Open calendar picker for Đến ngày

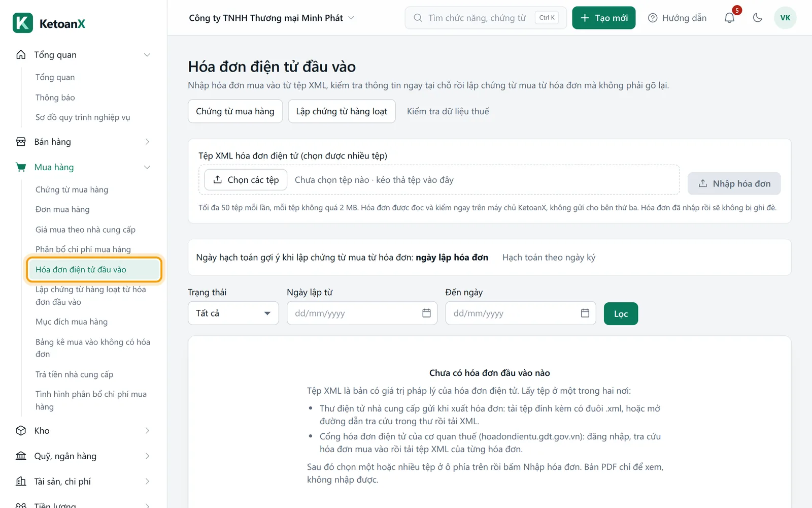click(x=585, y=313)
